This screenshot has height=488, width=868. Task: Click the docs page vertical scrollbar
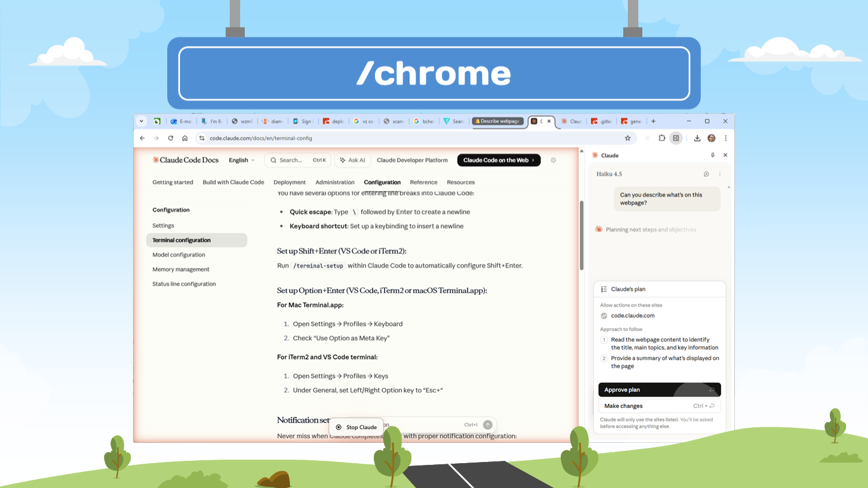coord(582,236)
